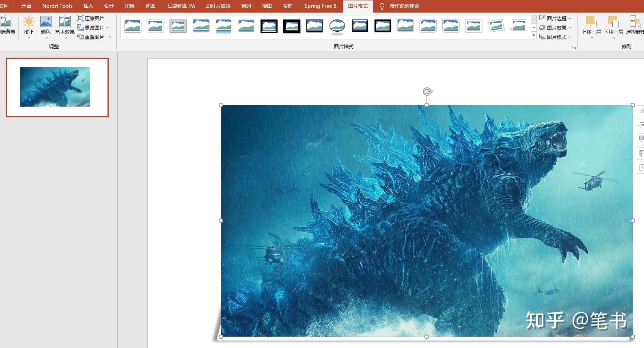Viewport: 644px width, 348px height.
Task: Apply the Reflected Rounded Rectangle picture style
Action: tap(224, 26)
